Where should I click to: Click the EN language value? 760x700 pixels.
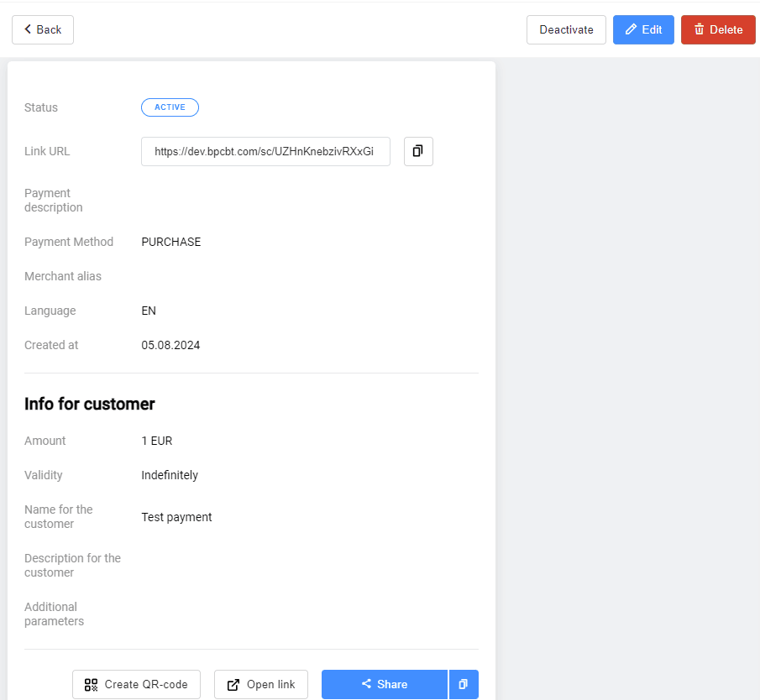149,311
